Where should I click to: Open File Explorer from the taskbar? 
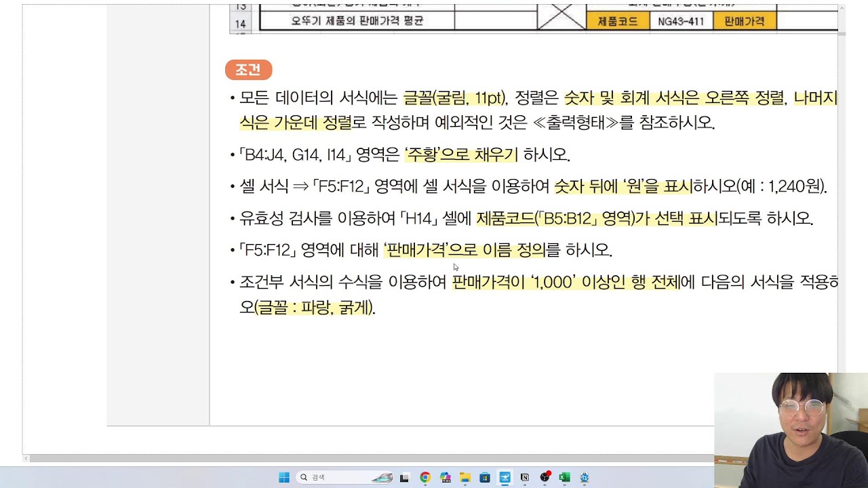point(465,477)
